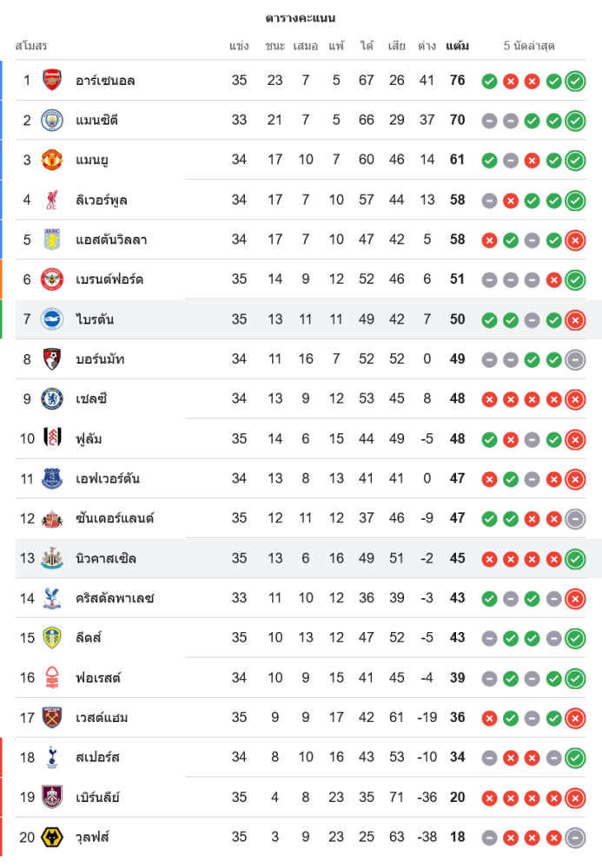Image resolution: width=602 pixels, height=868 pixels.
Task: Click the Tottenham Spurs crest icon
Action: point(52,757)
